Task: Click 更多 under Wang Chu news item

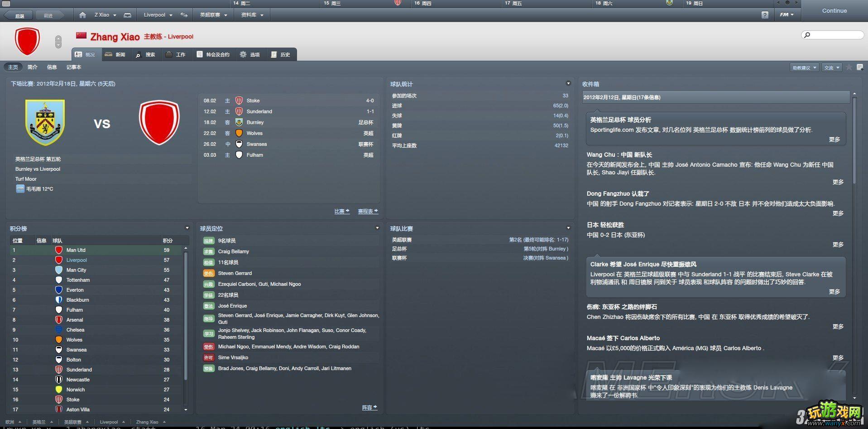Action: pos(838,182)
